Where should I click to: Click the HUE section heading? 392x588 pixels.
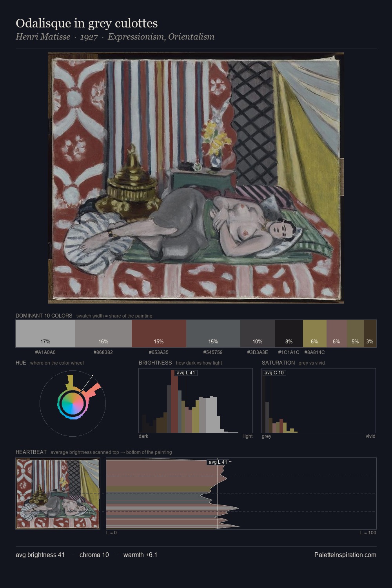21,363
